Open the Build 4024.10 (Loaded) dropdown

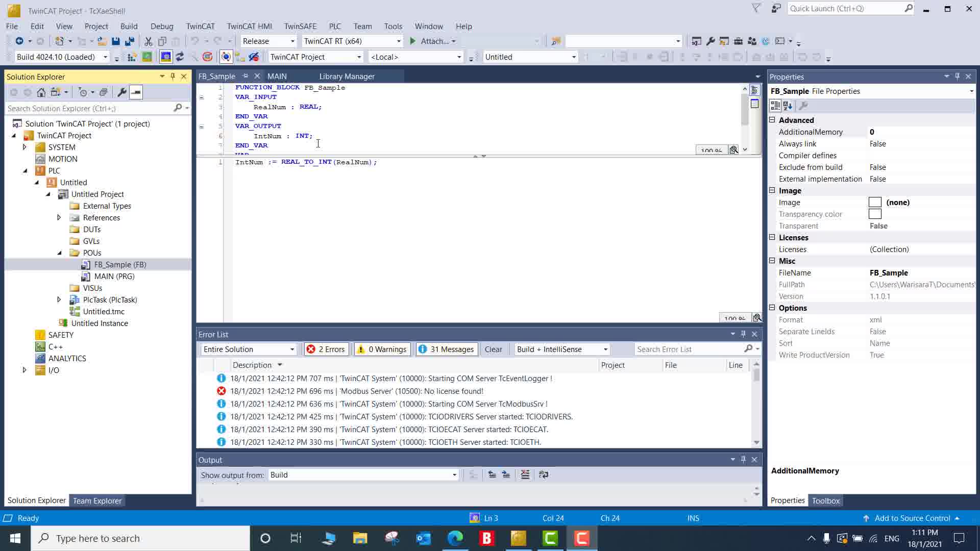tap(62, 57)
